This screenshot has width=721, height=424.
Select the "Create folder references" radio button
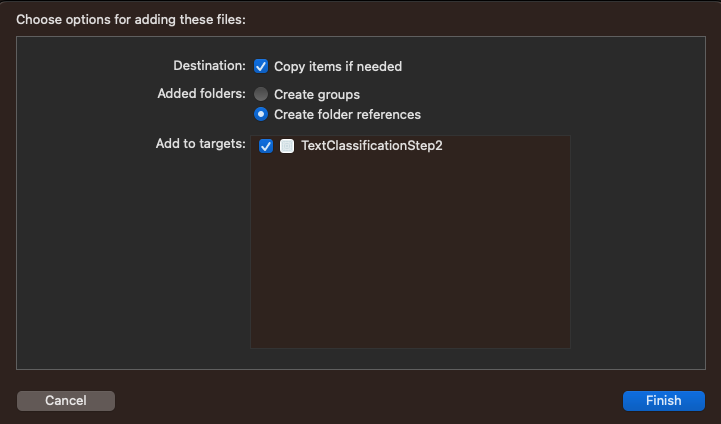[261, 114]
